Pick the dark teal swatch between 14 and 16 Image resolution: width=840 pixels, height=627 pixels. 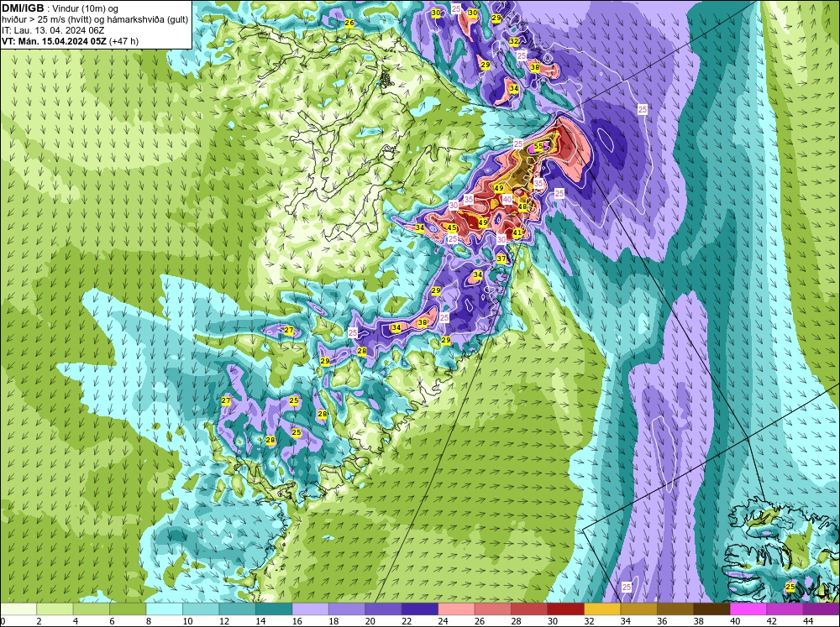pyautogui.click(x=274, y=609)
